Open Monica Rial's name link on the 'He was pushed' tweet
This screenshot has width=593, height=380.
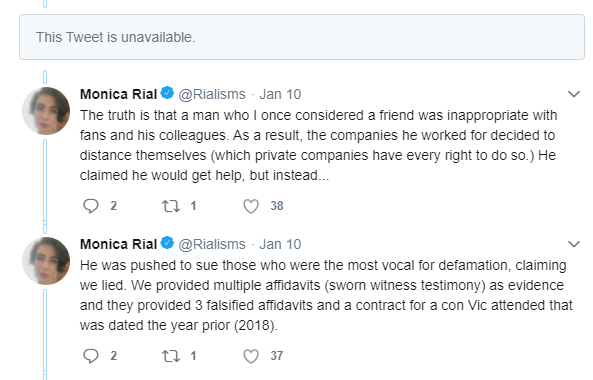[x=118, y=244]
